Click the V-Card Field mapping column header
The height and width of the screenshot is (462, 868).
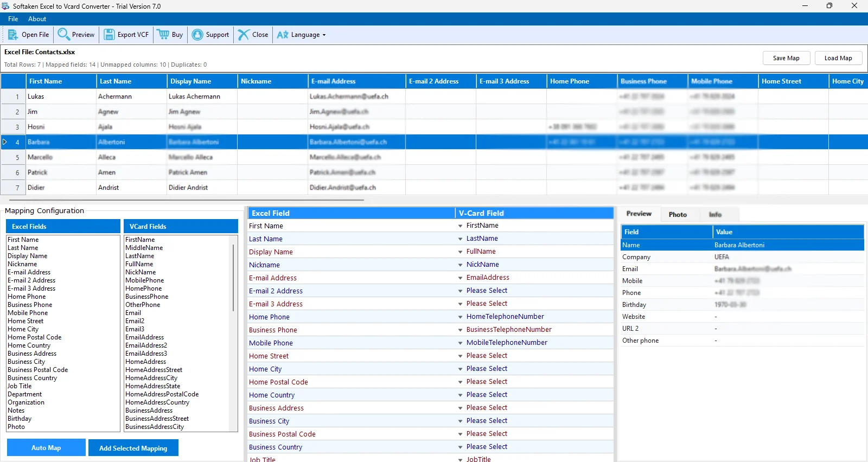[x=534, y=213]
